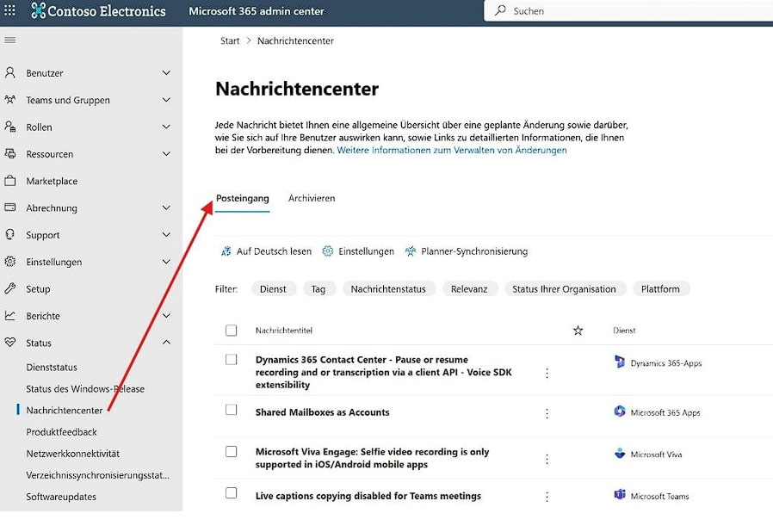The width and height of the screenshot is (773, 532).
Task: Click the Teams und Gruppen icon
Action: 9,100
